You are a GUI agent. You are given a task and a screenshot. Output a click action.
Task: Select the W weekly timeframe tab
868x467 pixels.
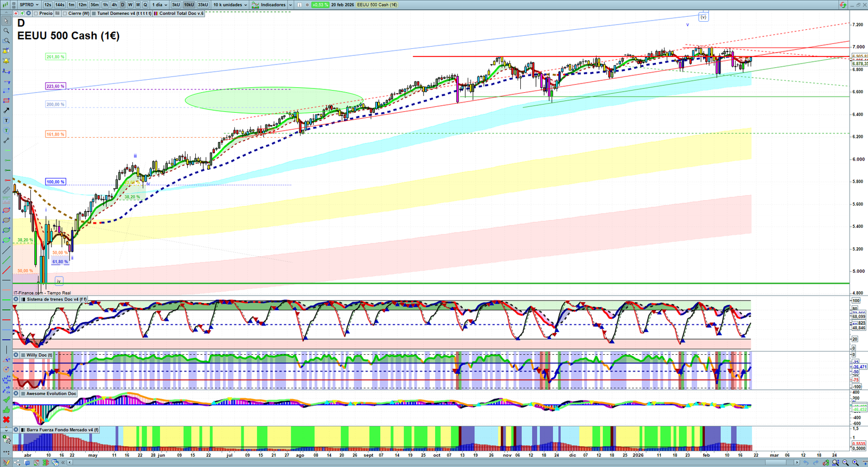click(x=130, y=4)
